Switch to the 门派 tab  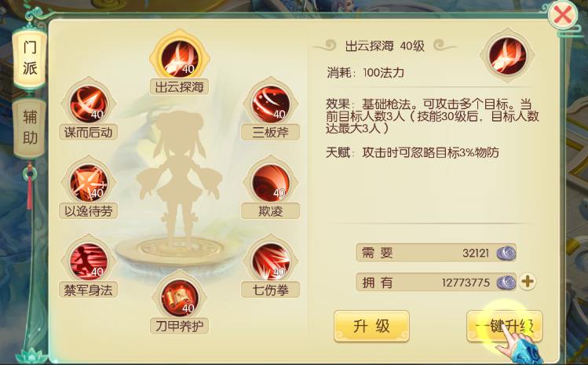pyautogui.click(x=30, y=58)
